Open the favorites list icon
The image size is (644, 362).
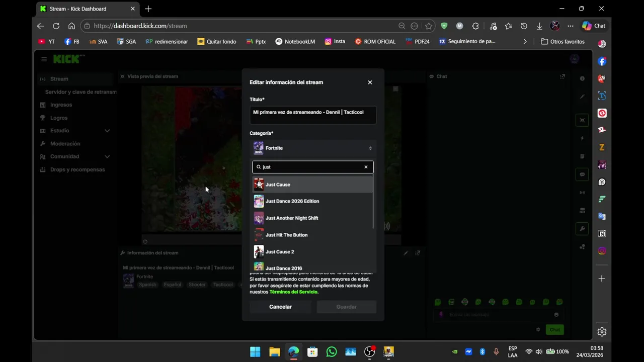click(509, 26)
